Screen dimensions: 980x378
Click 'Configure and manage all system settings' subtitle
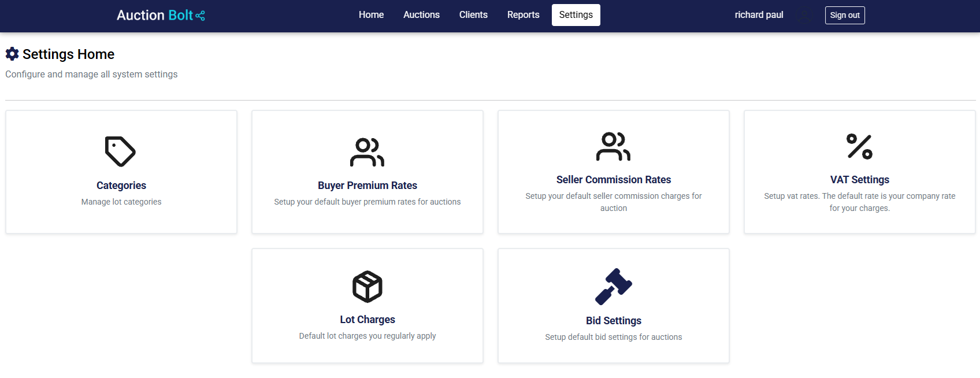(x=91, y=75)
